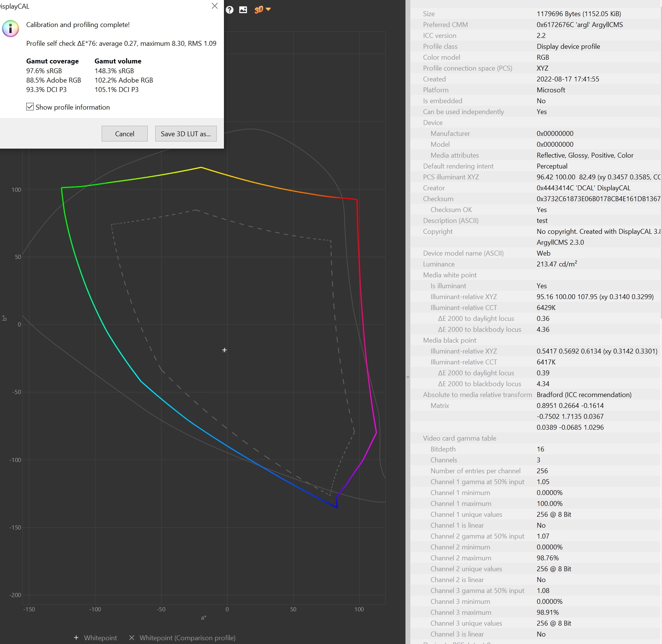Select the Media white point section row

pyautogui.click(x=450, y=275)
